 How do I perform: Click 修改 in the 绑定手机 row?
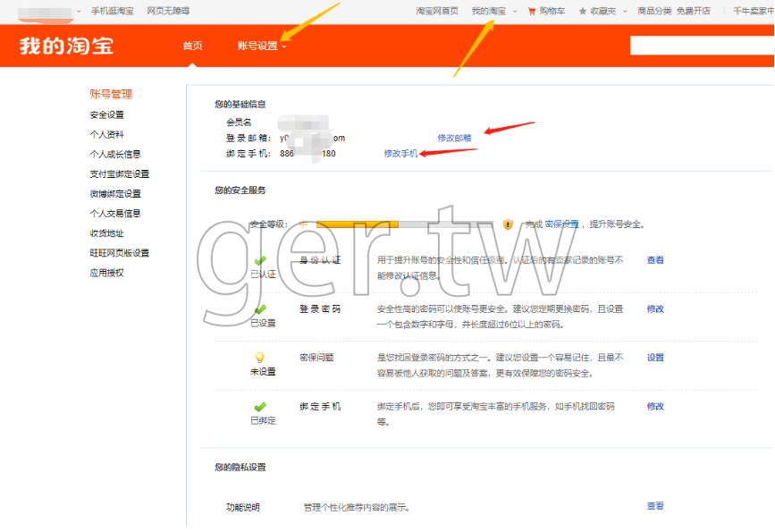click(655, 407)
